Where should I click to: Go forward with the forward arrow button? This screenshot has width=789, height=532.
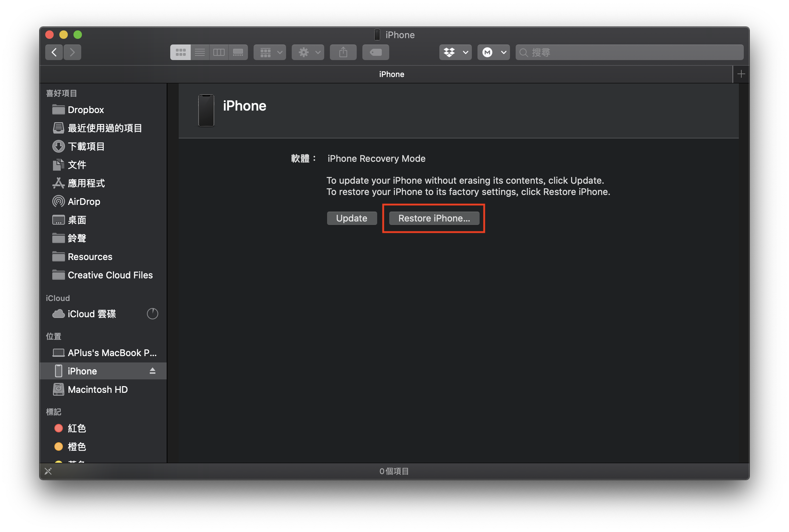tap(72, 52)
